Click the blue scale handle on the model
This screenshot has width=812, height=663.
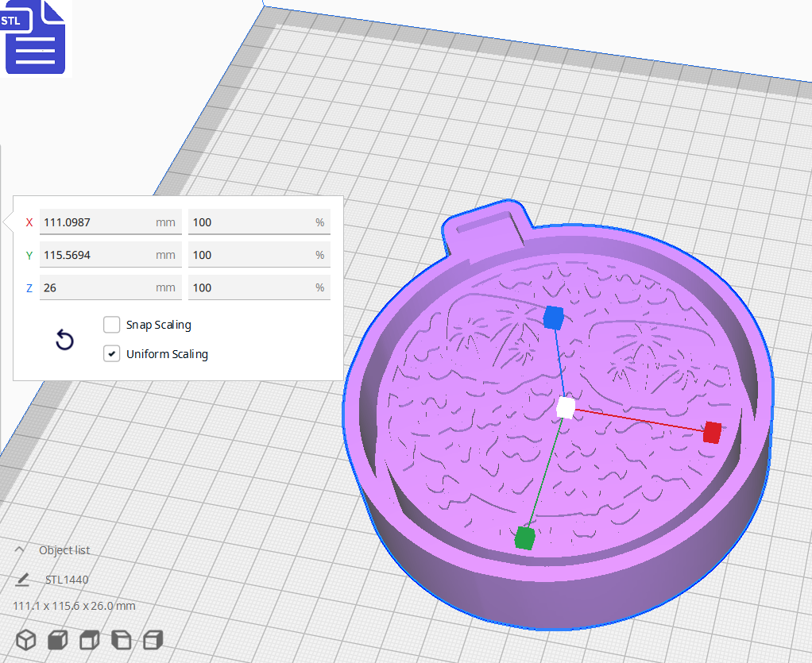point(552,317)
